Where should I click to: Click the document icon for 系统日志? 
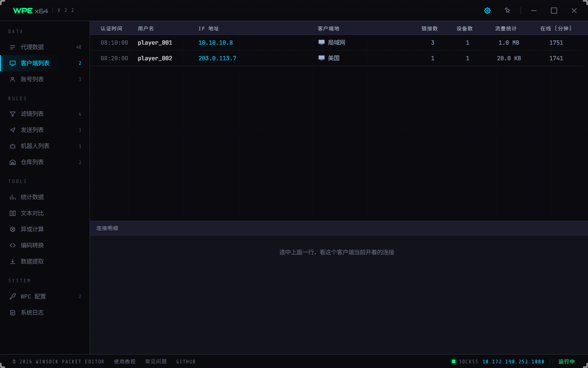12,312
